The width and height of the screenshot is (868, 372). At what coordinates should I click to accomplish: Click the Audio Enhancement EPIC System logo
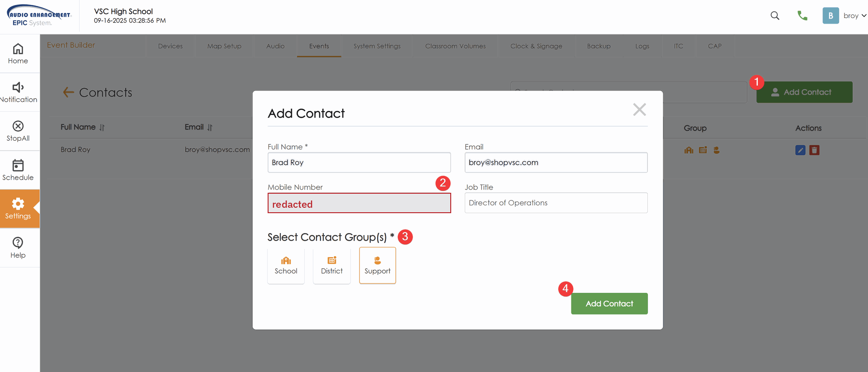[39, 16]
